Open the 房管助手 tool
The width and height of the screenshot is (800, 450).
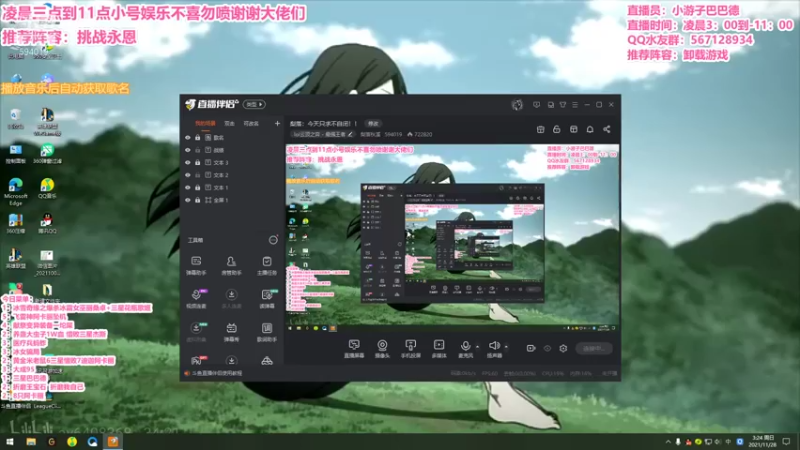click(x=231, y=266)
